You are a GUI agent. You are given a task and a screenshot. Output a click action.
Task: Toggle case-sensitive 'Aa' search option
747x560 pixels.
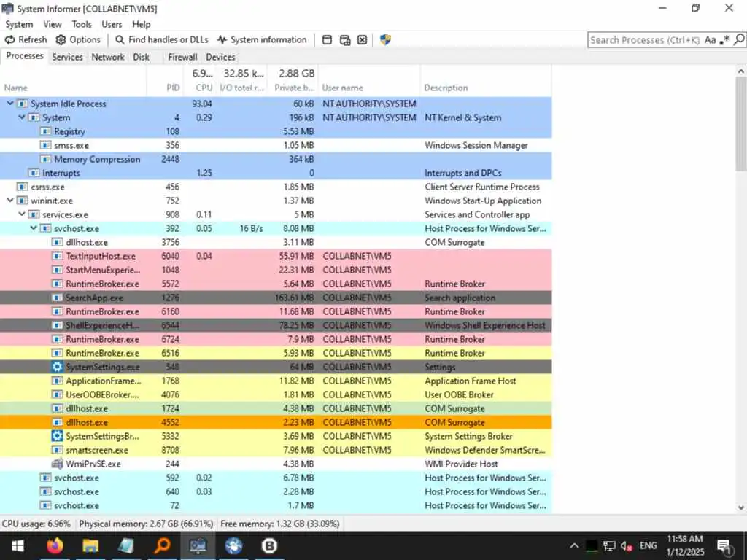pos(710,40)
